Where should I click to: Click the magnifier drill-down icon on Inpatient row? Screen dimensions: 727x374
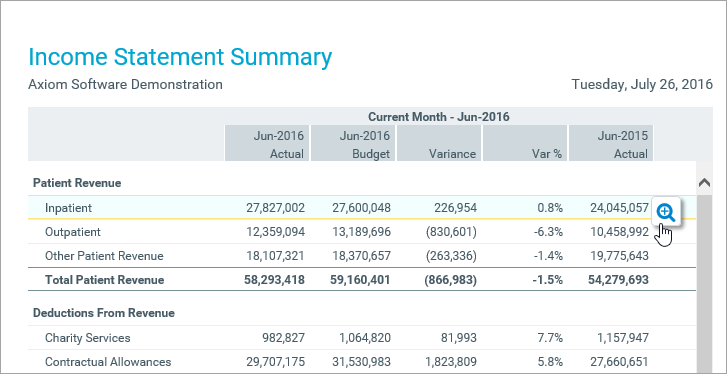tap(666, 212)
